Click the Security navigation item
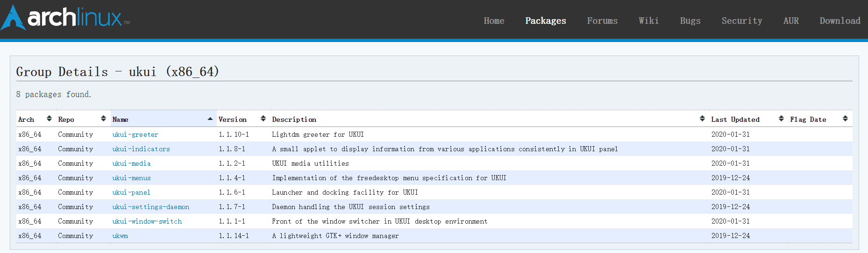This screenshot has width=868, height=253. point(741,21)
